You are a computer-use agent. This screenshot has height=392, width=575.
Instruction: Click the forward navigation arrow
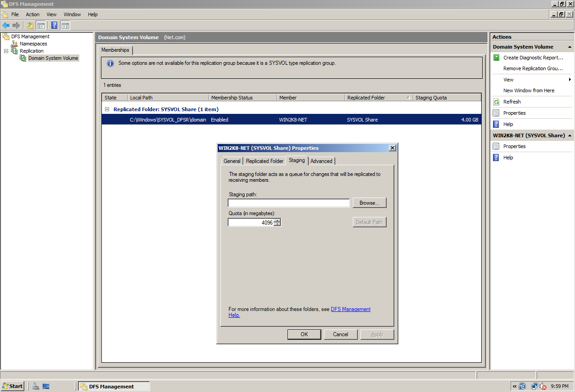(x=16, y=25)
